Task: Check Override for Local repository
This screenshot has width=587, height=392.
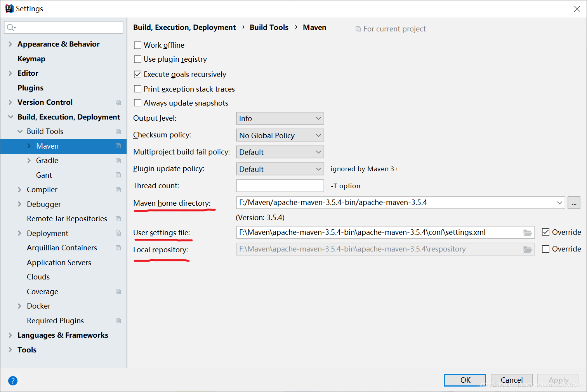Action: pyautogui.click(x=545, y=249)
